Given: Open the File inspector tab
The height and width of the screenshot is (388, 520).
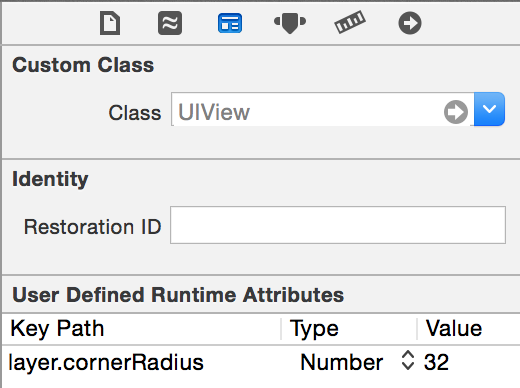Looking at the screenshot, I should 110,23.
